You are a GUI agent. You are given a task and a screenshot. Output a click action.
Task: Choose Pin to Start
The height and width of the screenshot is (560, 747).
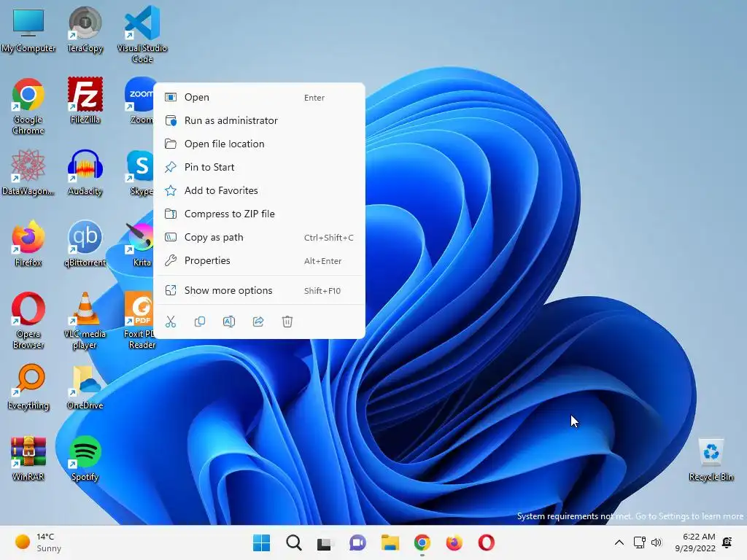point(259,167)
